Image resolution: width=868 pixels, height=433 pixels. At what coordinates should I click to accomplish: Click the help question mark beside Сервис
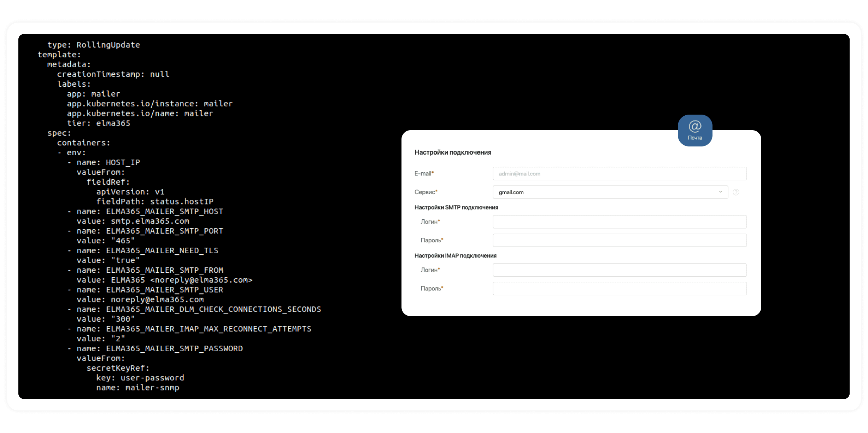[x=736, y=192]
